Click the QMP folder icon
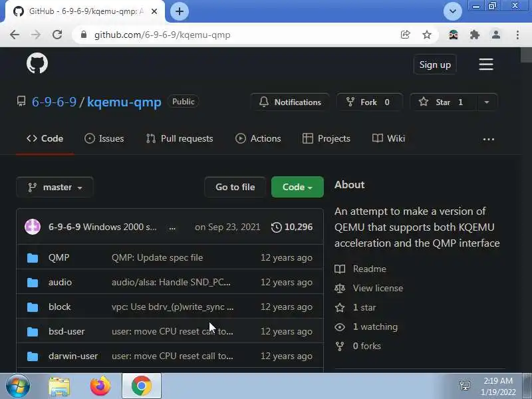The image size is (532, 399). (x=33, y=258)
